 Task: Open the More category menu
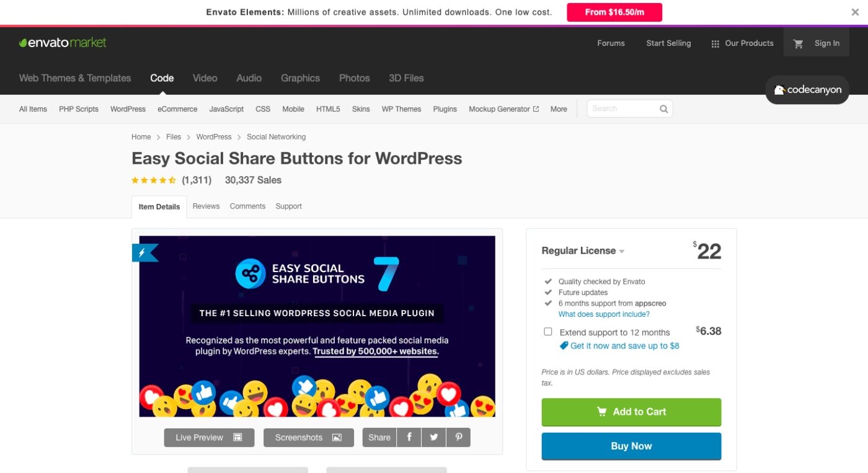(559, 109)
